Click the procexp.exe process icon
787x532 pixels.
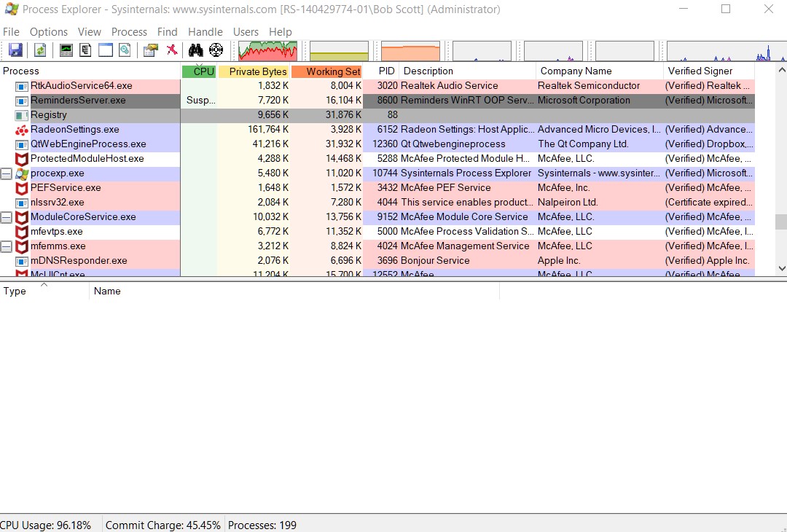click(x=22, y=173)
